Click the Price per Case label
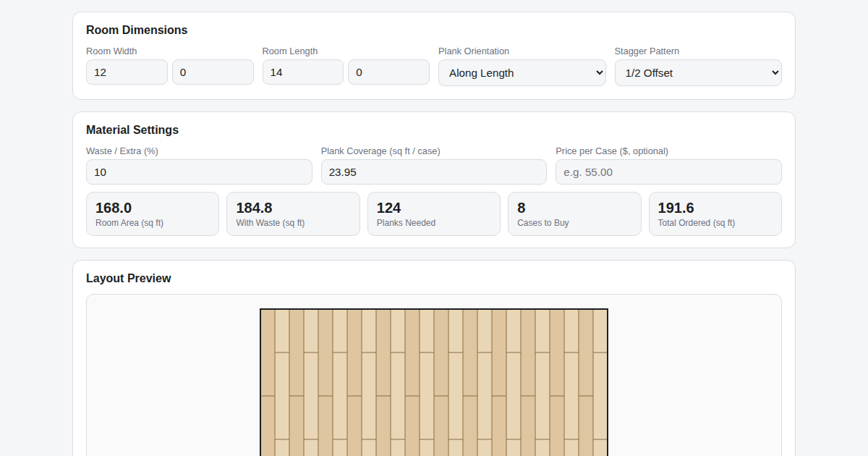Image resolution: width=868 pixels, height=456 pixels. [612, 151]
